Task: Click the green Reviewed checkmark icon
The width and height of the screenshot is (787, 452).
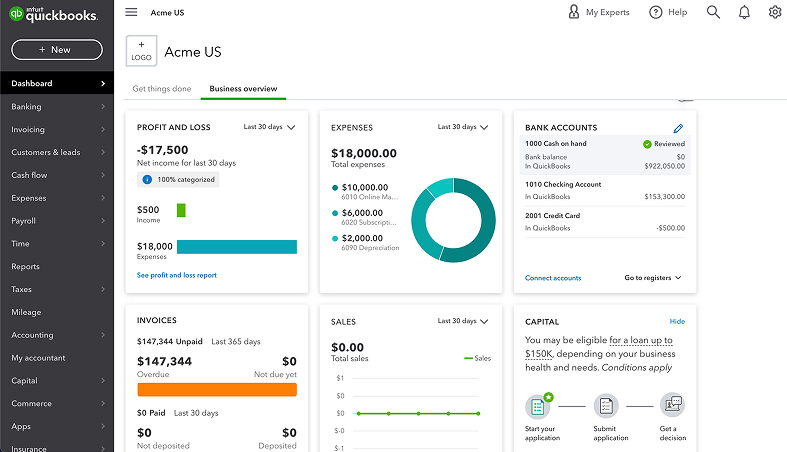Action: coord(647,144)
